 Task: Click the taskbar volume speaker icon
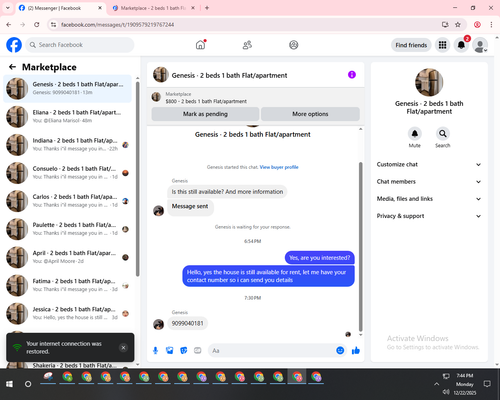coord(446,392)
